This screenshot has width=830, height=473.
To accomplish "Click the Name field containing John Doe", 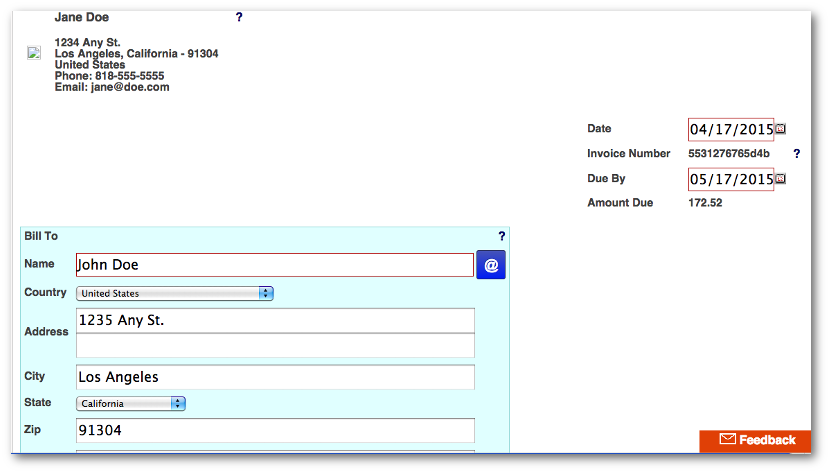I will point(274,265).
